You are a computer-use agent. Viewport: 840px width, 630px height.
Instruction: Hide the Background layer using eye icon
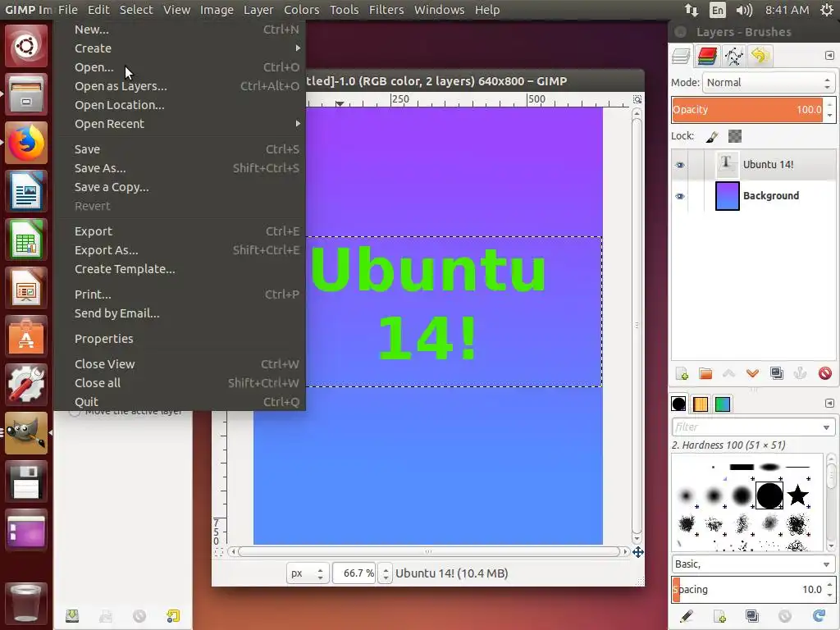point(680,196)
